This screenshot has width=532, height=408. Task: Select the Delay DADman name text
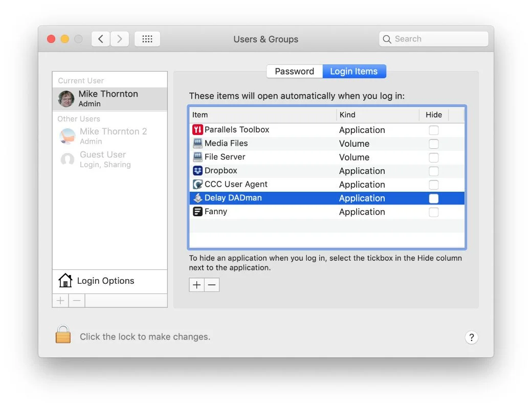[233, 198]
